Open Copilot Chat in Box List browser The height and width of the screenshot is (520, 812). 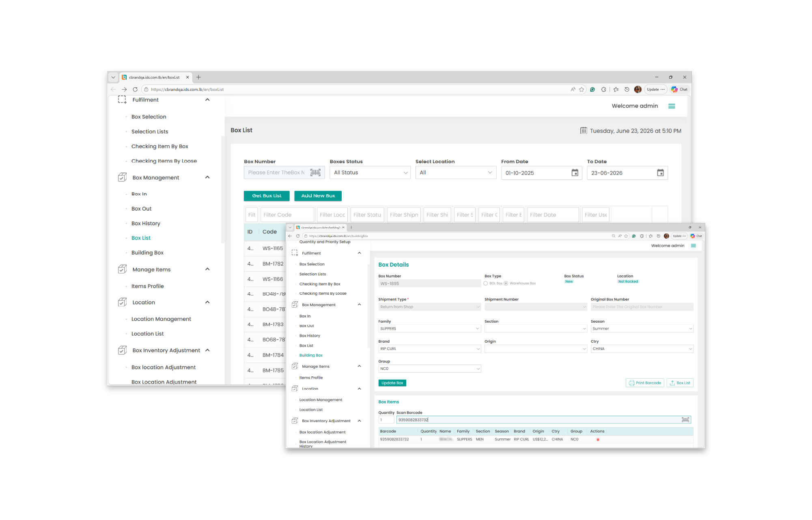click(x=679, y=89)
